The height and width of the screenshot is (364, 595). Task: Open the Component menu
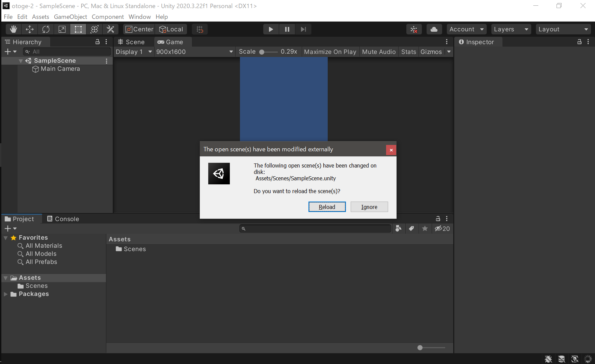(x=108, y=17)
